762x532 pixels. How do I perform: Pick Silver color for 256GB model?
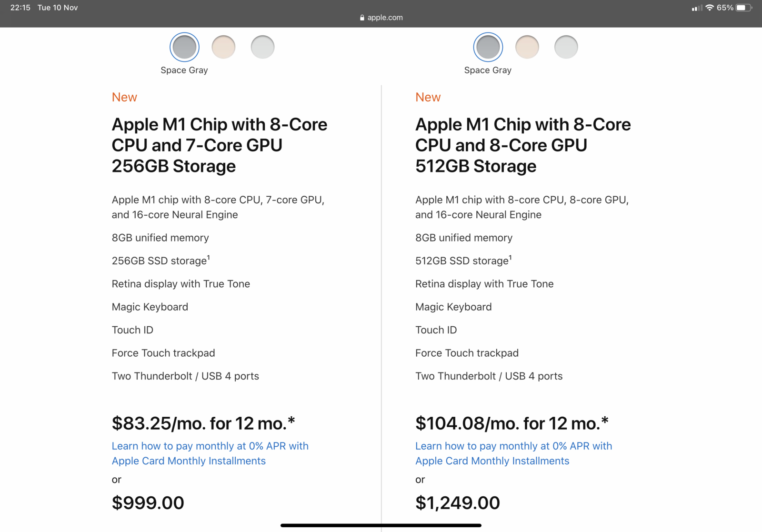[x=262, y=47]
